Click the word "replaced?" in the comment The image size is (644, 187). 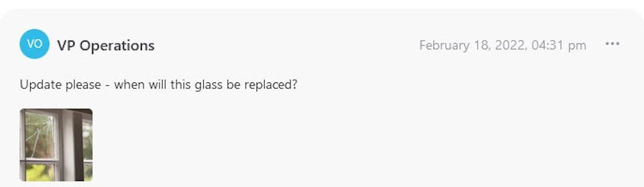271,84
